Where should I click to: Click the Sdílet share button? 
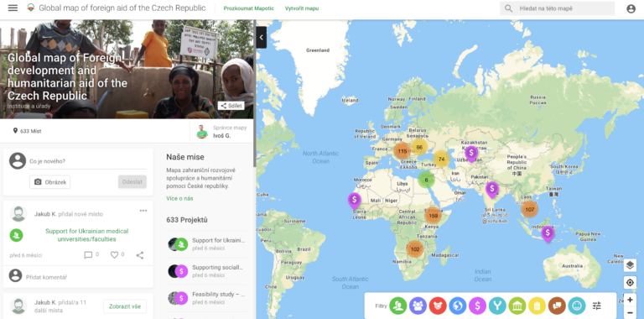point(231,106)
